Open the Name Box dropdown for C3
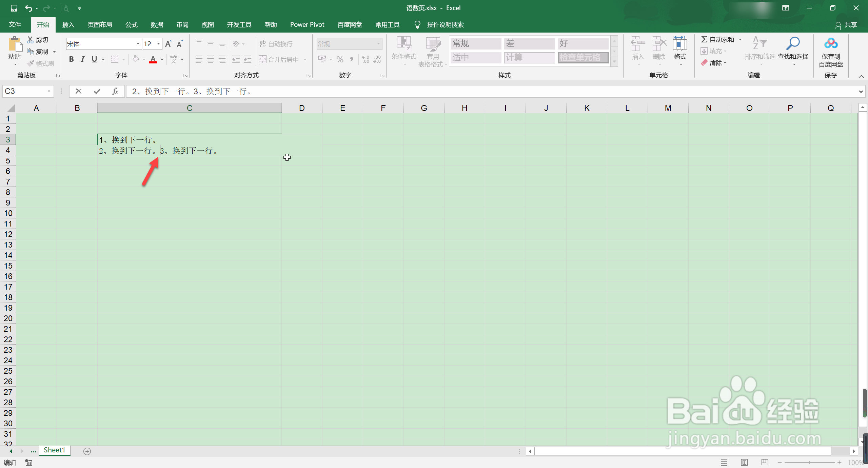The width and height of the screenshot is (868, 468). 49,91
